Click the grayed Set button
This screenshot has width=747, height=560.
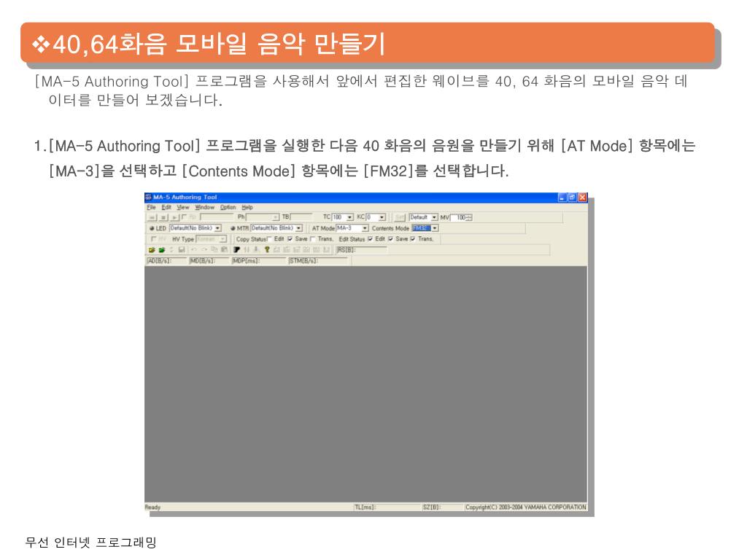(x=400, y=217)
